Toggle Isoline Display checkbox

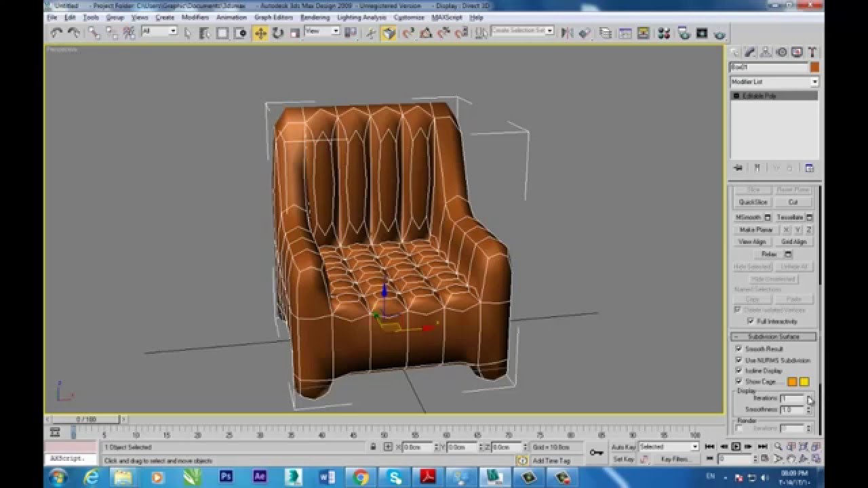pyautogui.click(x=738, y=371)
